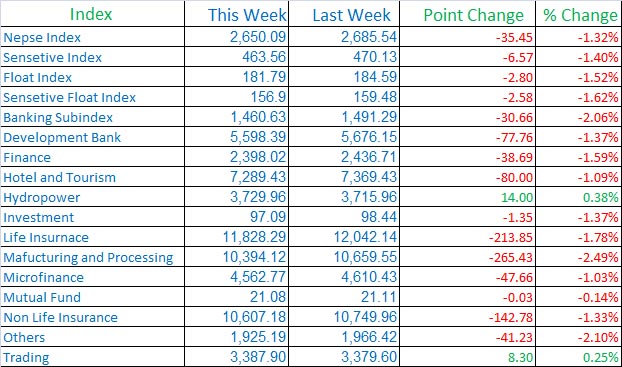Click Hotel and Tourism row label
The height and width of the screenshot is (367, 622).
[x=60, y=177]
